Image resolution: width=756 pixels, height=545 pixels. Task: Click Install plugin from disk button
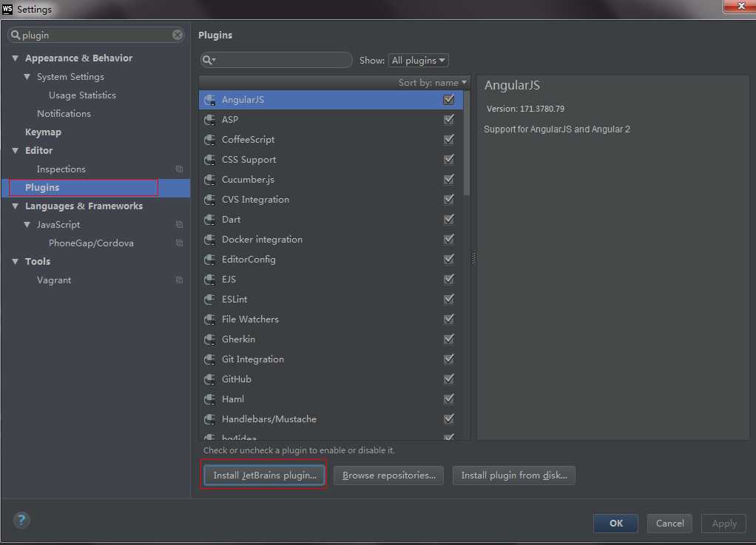[x=514, y=475]
